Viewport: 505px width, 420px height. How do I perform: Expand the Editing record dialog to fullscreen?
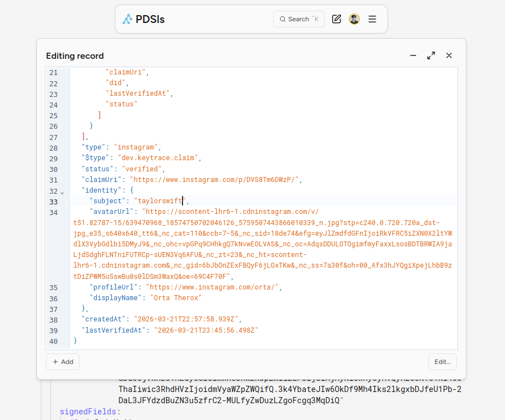point(431,55)
